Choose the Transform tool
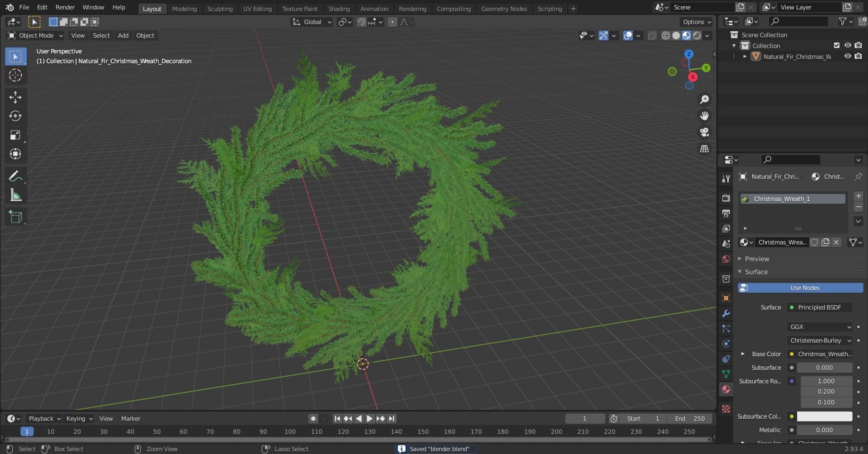The height and width of the screenshot is (454, 868). pyautogui.click(x=15, y=154)
